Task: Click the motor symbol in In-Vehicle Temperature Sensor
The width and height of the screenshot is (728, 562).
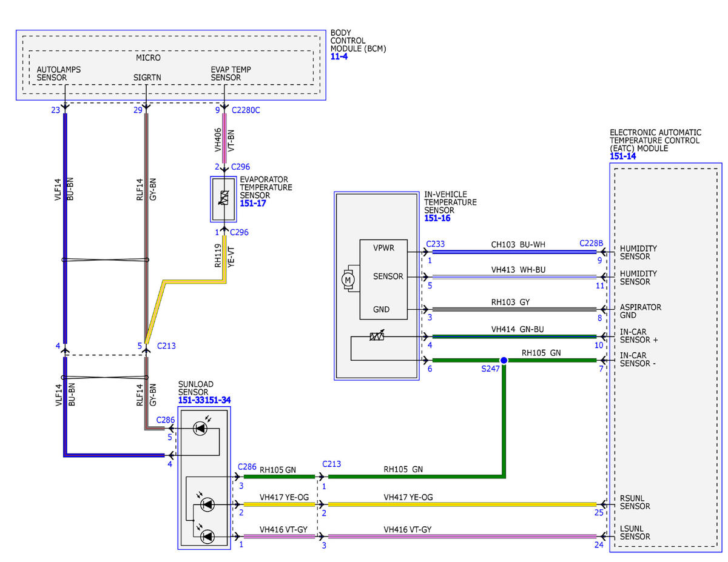Action: tap(348, 279)
